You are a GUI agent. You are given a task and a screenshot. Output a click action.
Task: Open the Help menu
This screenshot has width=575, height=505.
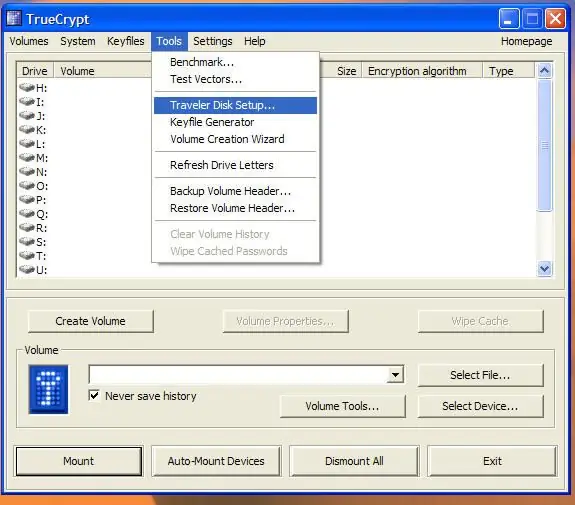254,41
